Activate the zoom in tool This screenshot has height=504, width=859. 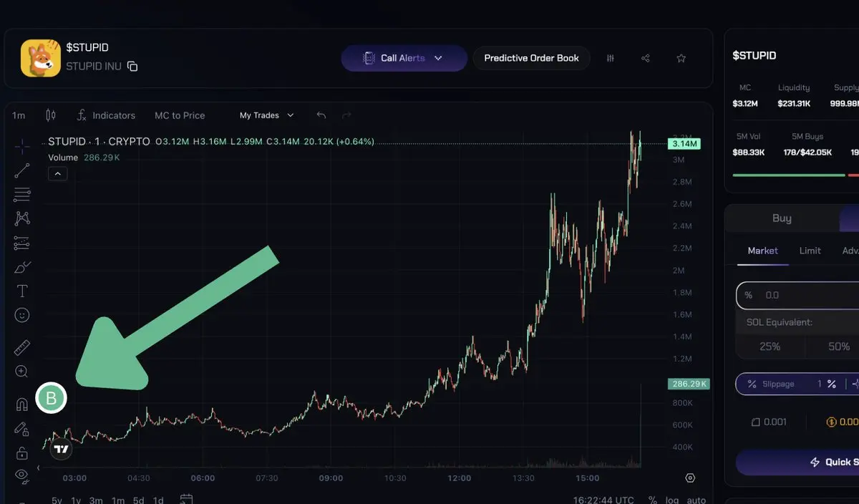coord(22,372)
